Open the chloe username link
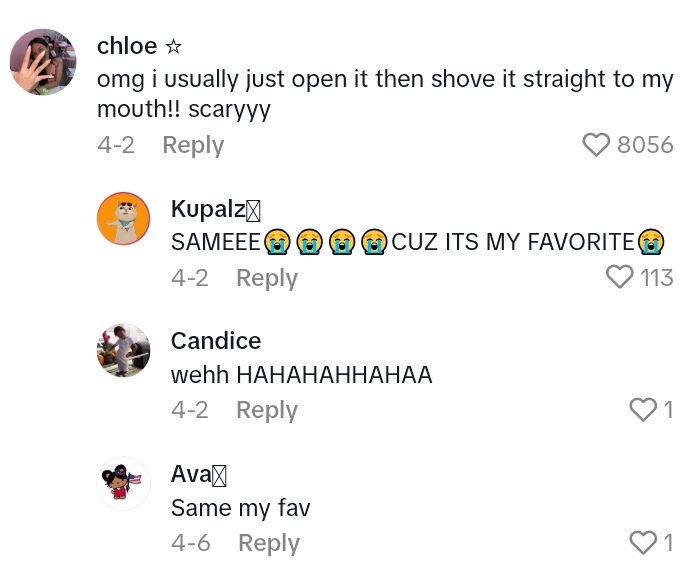The width and height of the screenshot is (681, 572). pyautogui.click(x=127, y=46)
